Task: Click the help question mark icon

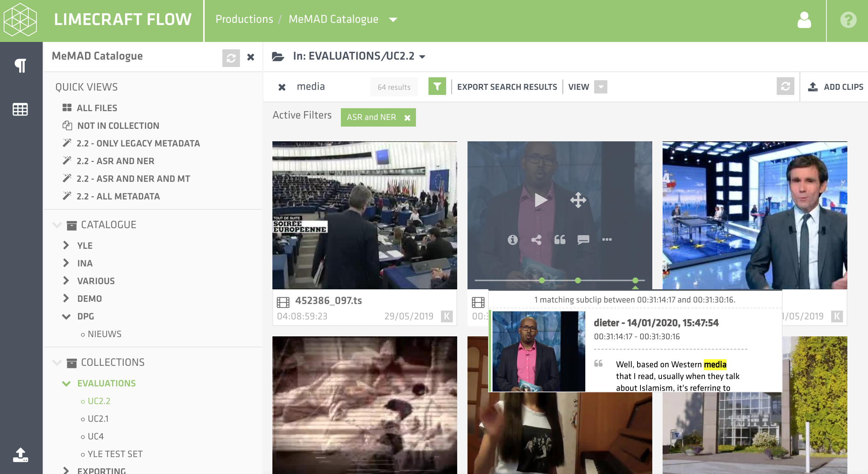Action: pyautogui.click(x=848, y=20)
